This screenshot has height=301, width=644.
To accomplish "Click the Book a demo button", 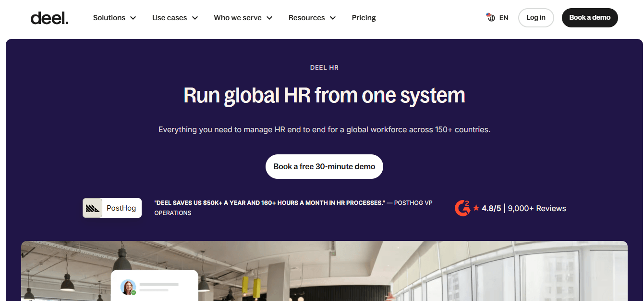I will (x=590, y=18).
